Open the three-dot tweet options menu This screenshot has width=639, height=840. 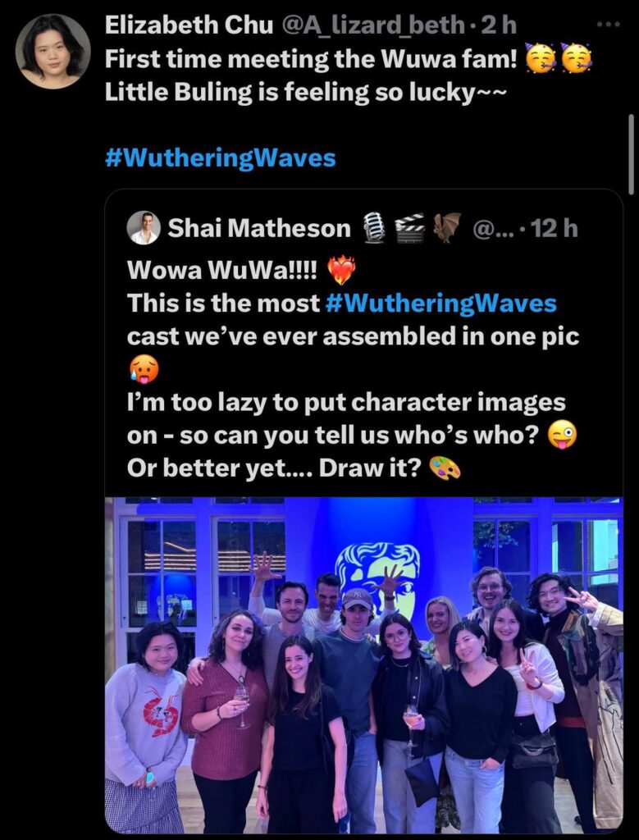tap(610, 24)
